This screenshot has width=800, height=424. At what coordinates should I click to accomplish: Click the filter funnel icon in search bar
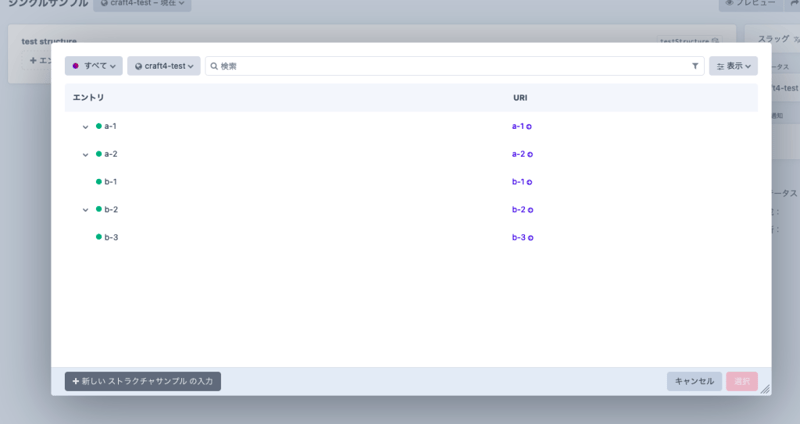point(695,66)
